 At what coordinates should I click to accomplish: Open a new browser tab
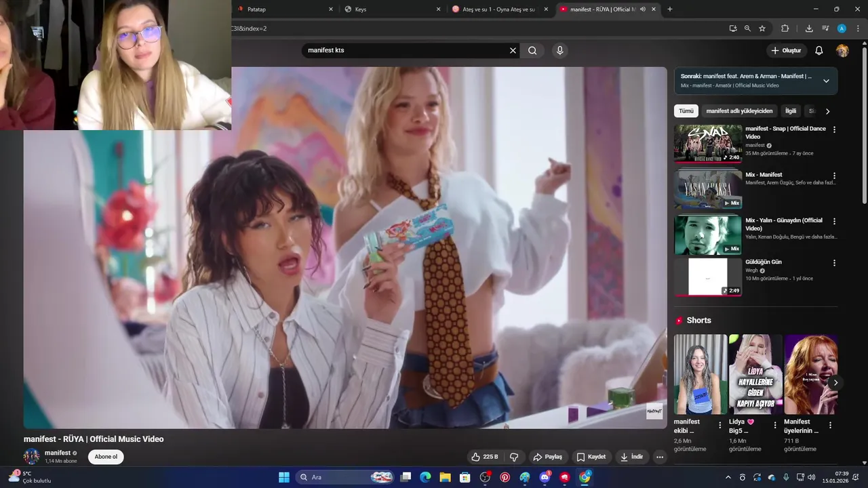670,9
